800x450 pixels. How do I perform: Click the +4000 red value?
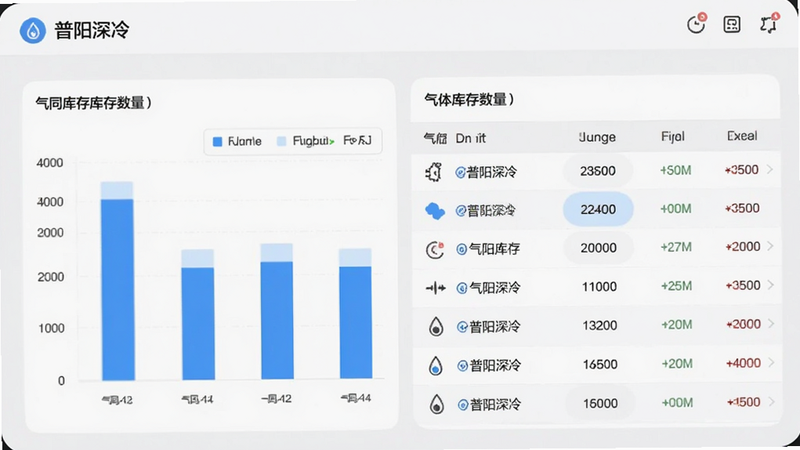coord(743,363)
